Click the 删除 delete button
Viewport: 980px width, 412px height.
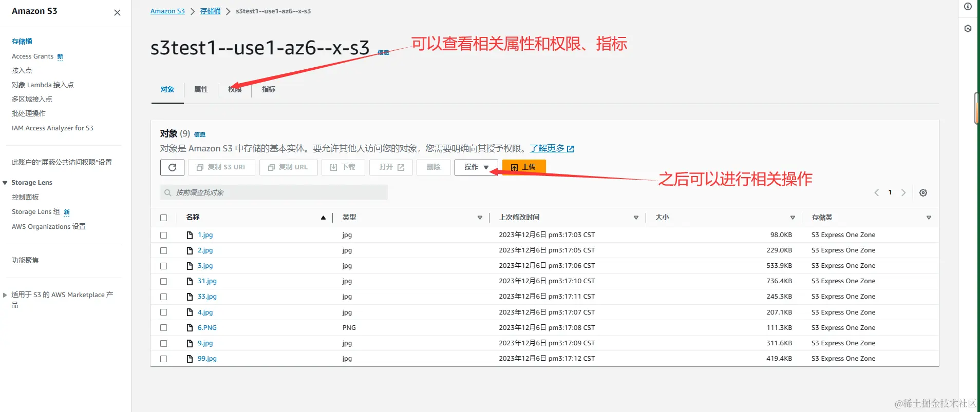pos(434,167)
